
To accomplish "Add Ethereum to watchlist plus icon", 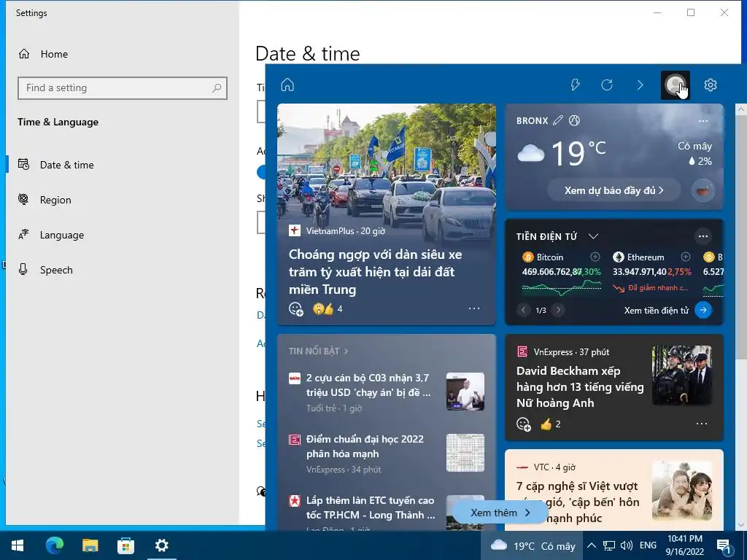I will (686, 257).
